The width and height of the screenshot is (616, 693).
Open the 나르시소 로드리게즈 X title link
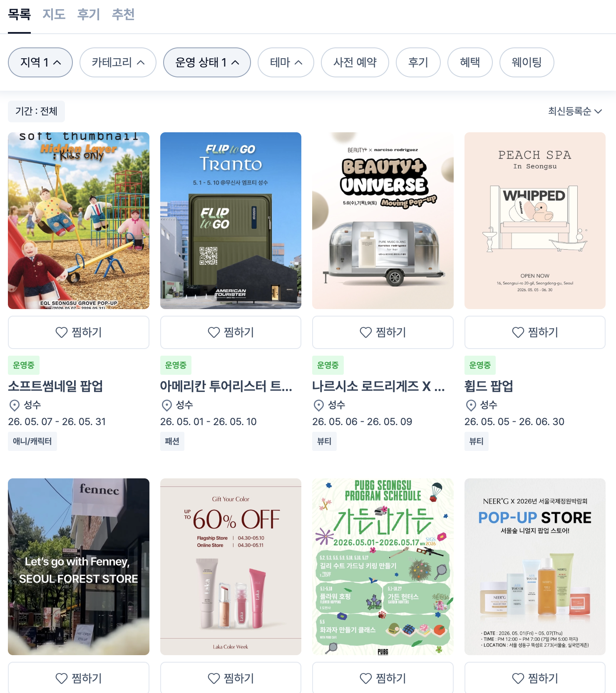click(378, 386)
